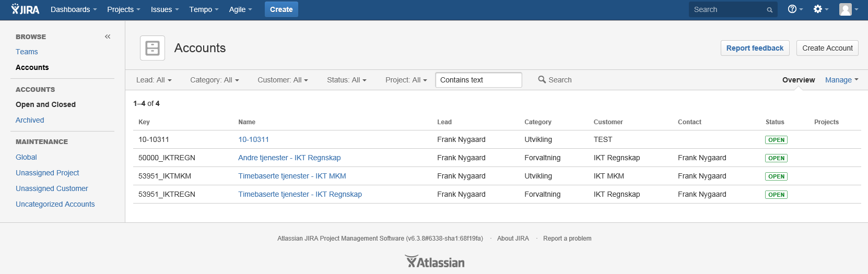Click the Accounts cabinet icon

(153, 48)
